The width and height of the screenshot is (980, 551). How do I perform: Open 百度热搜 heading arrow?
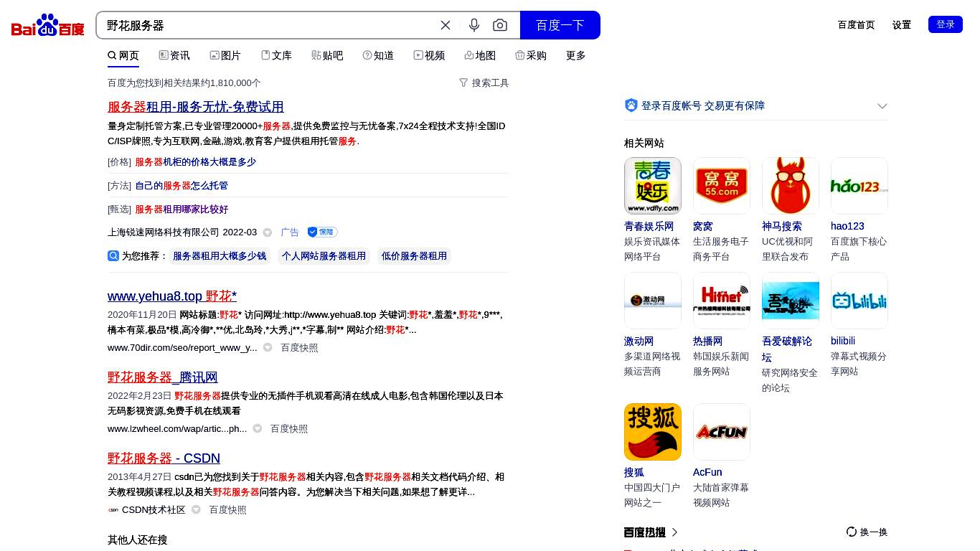pyautogui.click(x=674, y=532)
